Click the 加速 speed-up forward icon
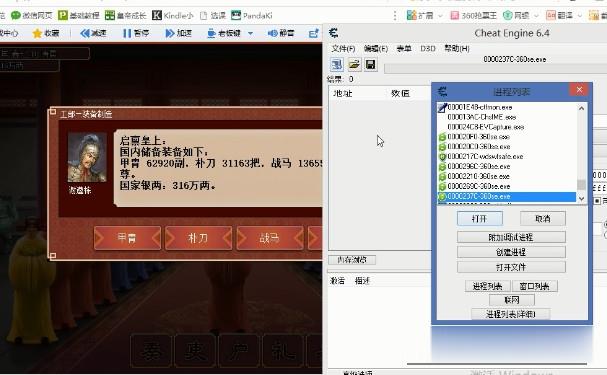The image size is (607, 375). point(170,33)
